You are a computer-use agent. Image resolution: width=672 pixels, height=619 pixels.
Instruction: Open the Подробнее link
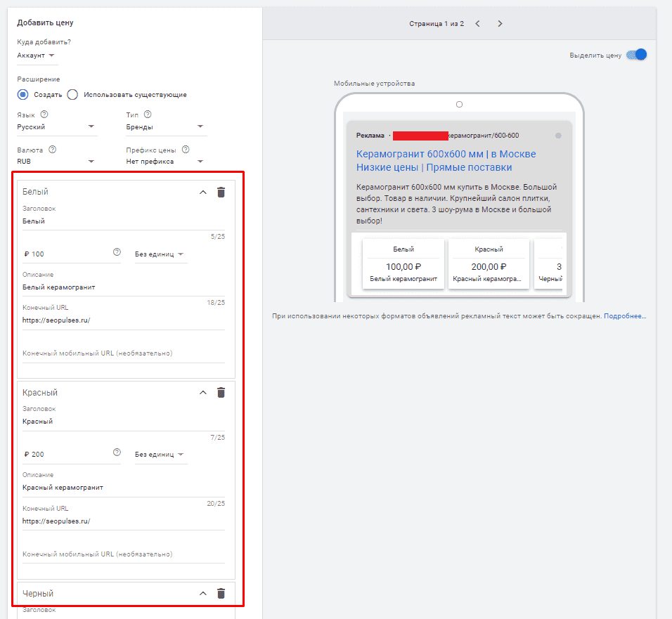[x=625, y=316]
